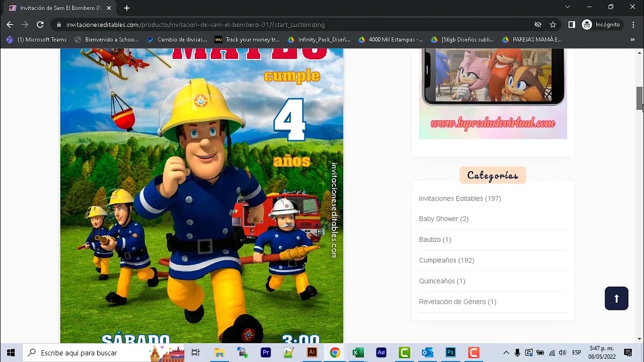
Task: Focus the address bar URL
Action: pyautogui.click(x=196, y=25)
